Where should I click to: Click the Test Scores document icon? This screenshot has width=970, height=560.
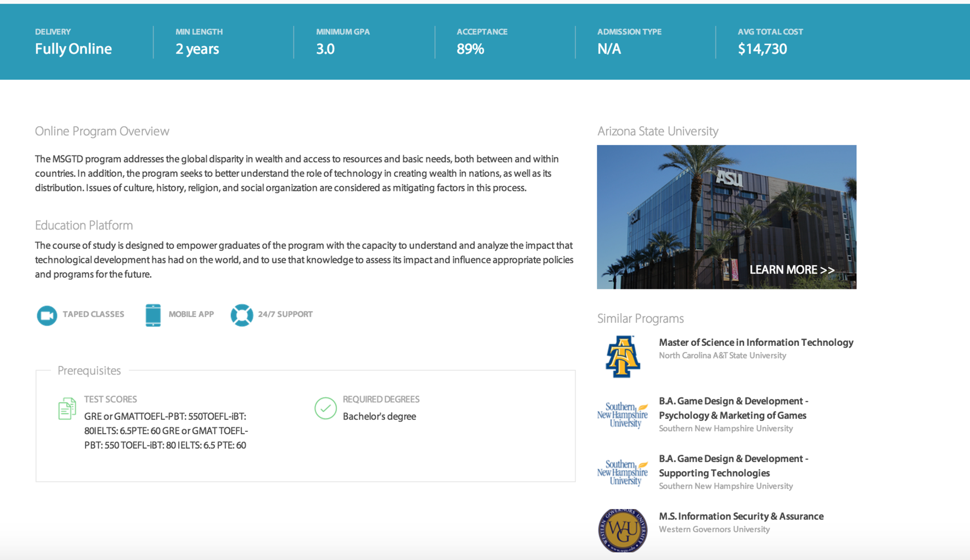tap(67, 409)
